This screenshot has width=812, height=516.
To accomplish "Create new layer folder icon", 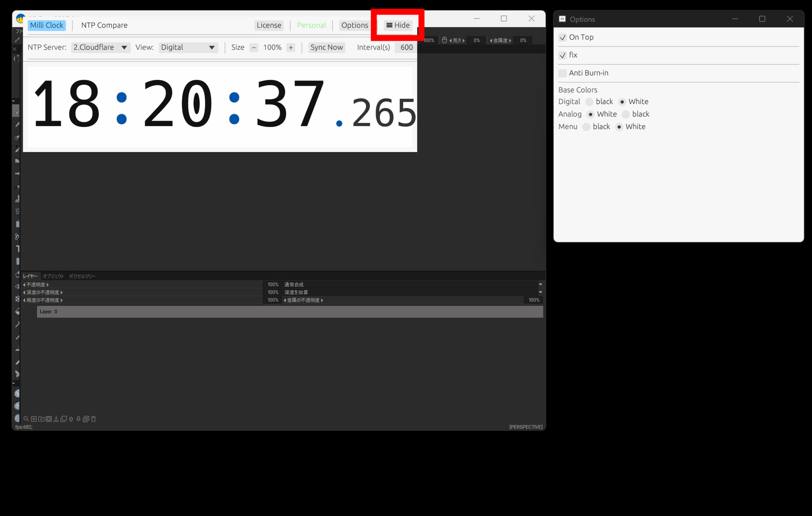I will (41, 419).
